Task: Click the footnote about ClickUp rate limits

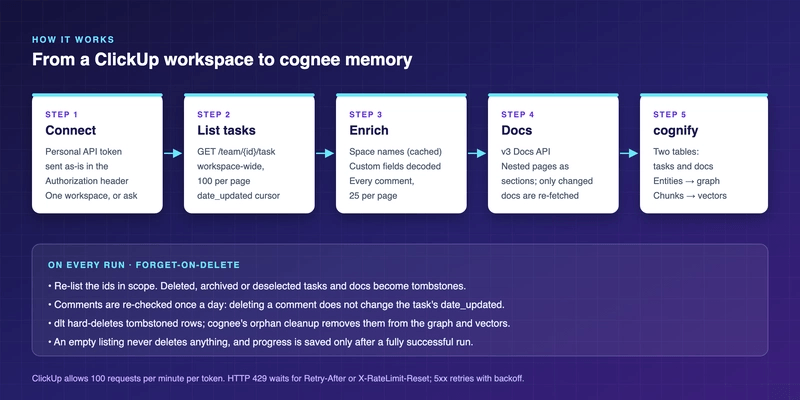Action: point(278,379)
